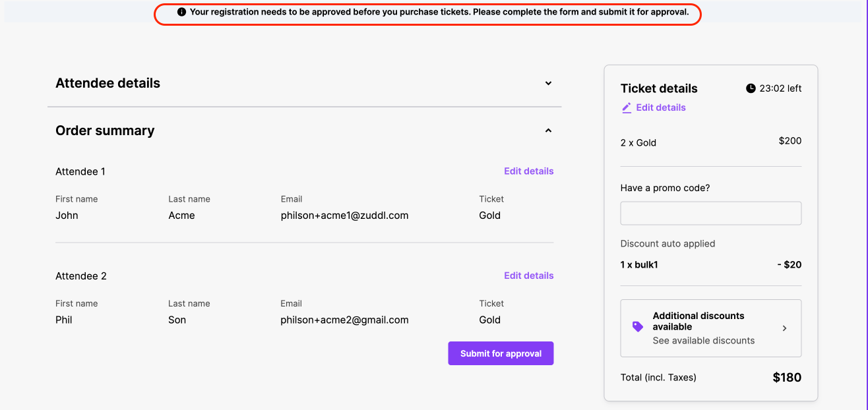Click the purple discount tag icon
The width and height of the screenshot is (868, 410).
[638, 327]
